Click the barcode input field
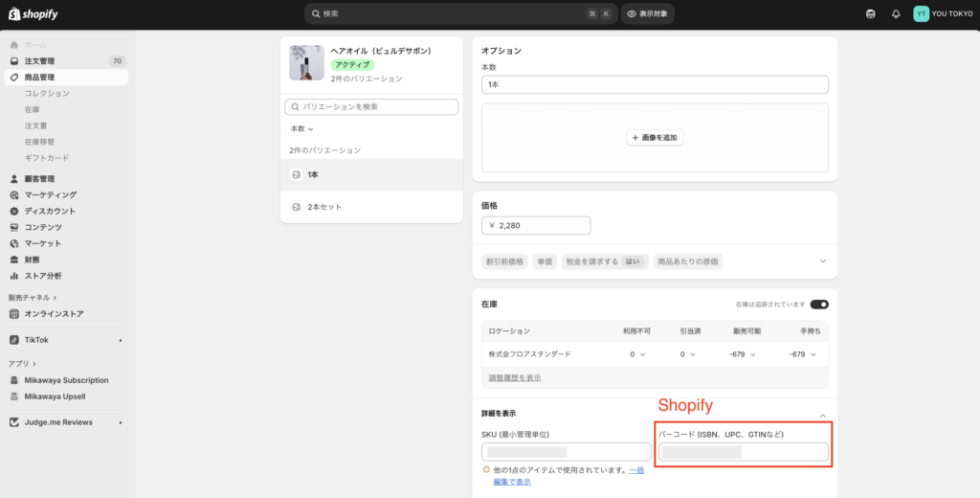Viewport: 980px width, 498px height. coord(743,452)
